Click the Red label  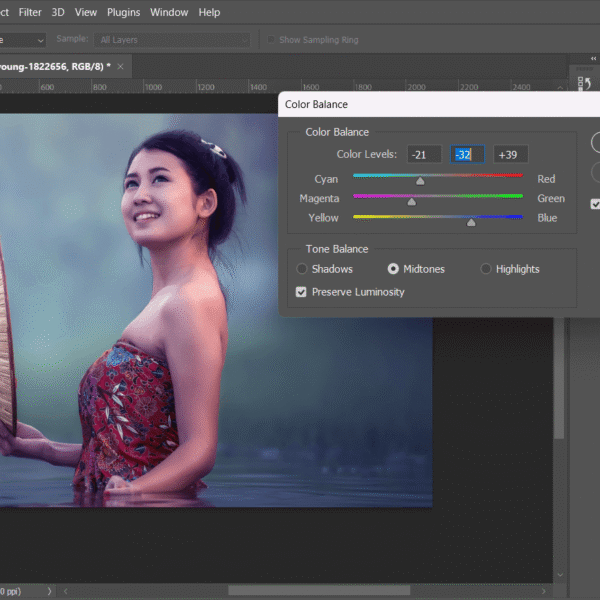point(546,179)
